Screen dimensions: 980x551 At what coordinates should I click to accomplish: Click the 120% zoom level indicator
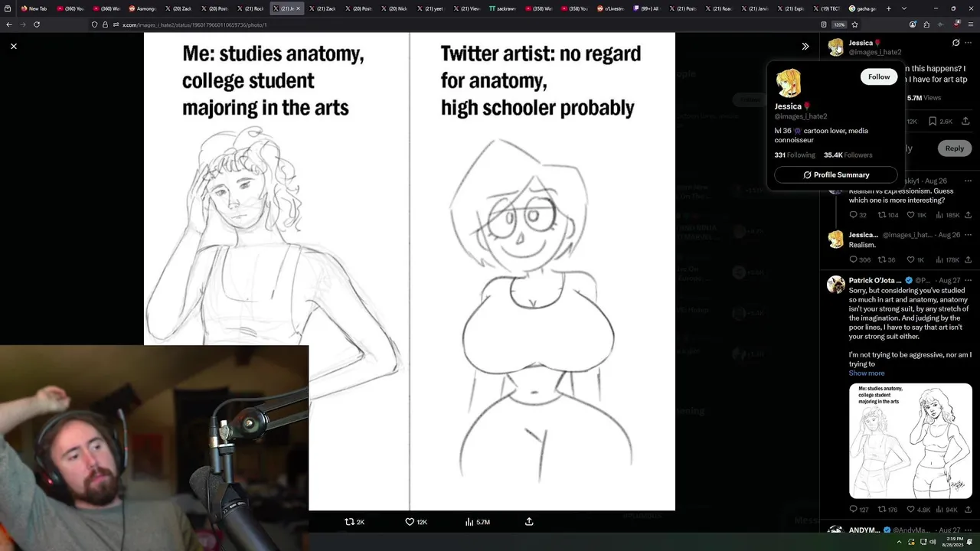pyautogui.click(x=839, y=24)
